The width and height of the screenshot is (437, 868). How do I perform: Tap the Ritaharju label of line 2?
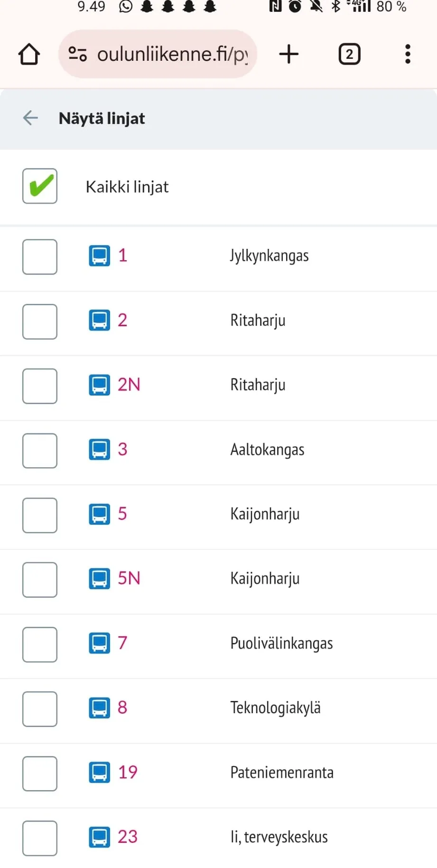[258, 321]
